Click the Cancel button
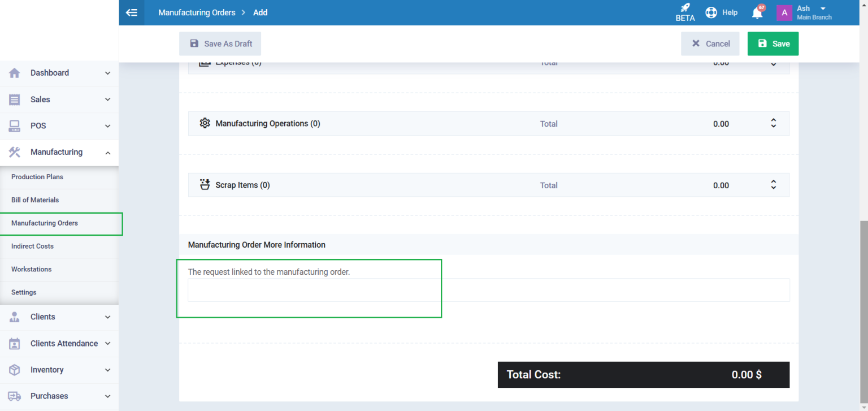The height and width of the screenshot is (411, 868). tap(710, 44)
